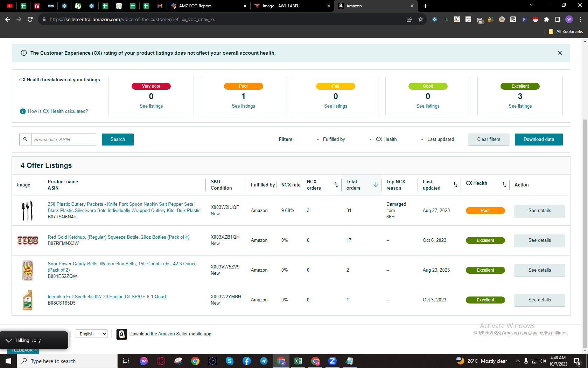This screenshot has height=368, width=588.
Task: Switch to the pinned YouTube tab
Action: coord(10,6)
